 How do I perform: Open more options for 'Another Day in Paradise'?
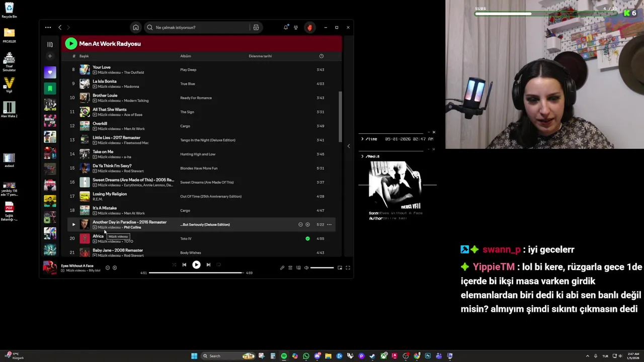click(x=329, y=225)
